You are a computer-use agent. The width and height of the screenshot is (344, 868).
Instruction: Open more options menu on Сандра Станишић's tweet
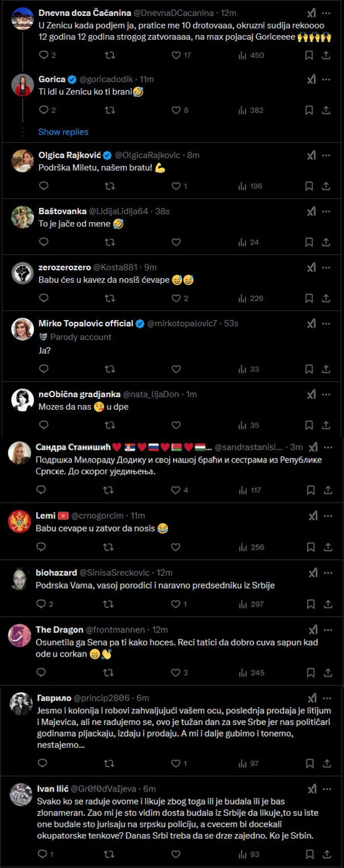(328, 447)
